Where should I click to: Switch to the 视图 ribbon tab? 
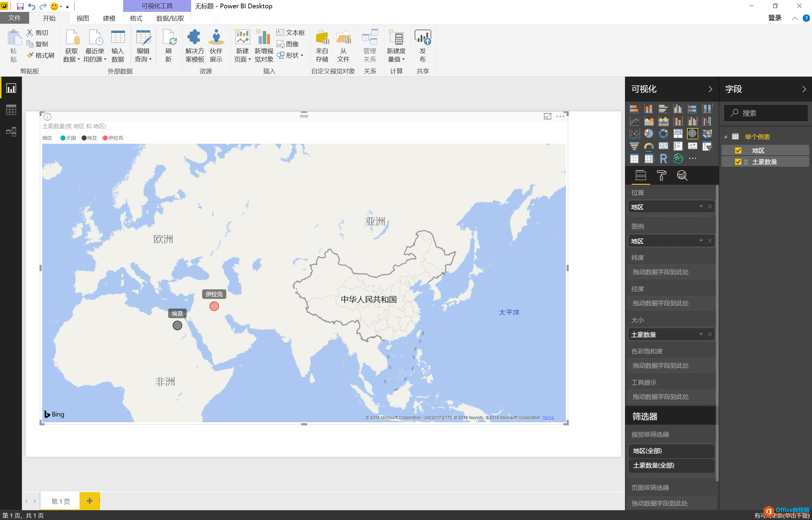[x=83, y=18]
